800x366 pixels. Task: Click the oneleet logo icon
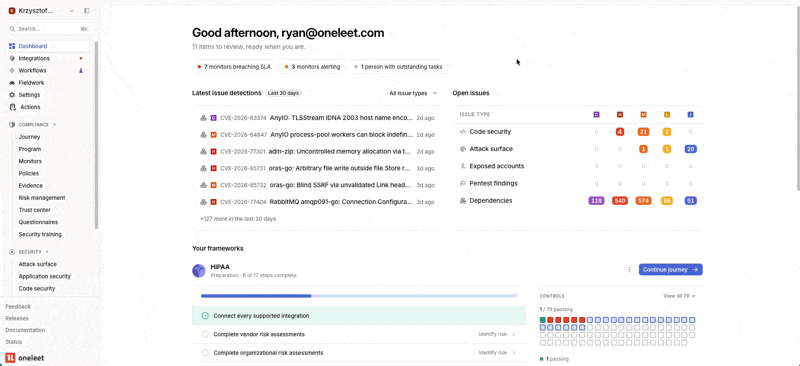(x=10, y=358)
